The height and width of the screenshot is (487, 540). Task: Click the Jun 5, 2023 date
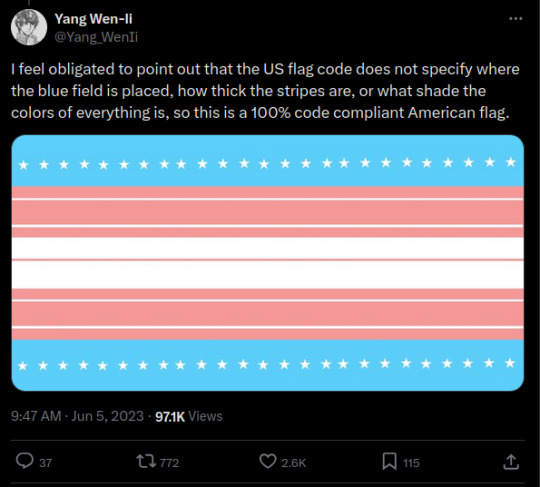point(107,416)
